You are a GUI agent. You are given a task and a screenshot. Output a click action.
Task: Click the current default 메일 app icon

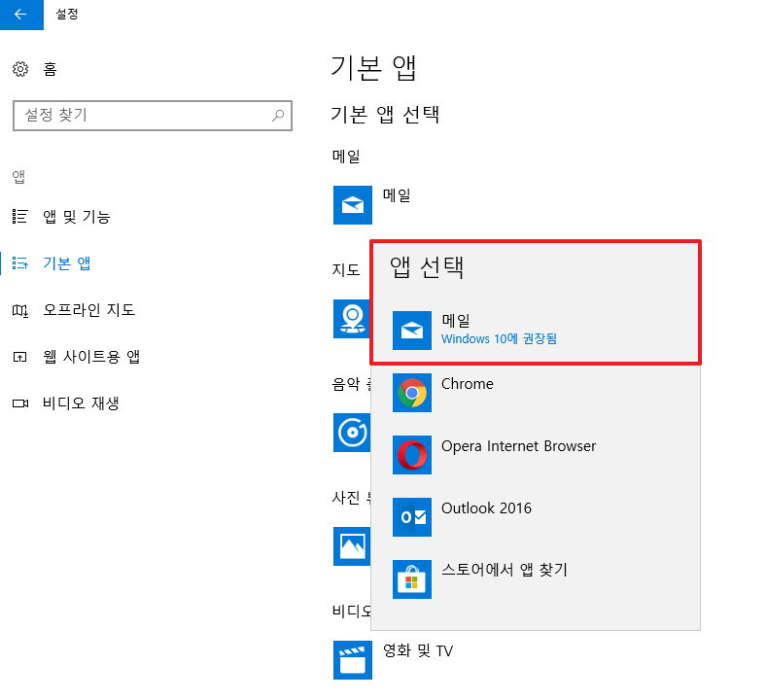353,205
